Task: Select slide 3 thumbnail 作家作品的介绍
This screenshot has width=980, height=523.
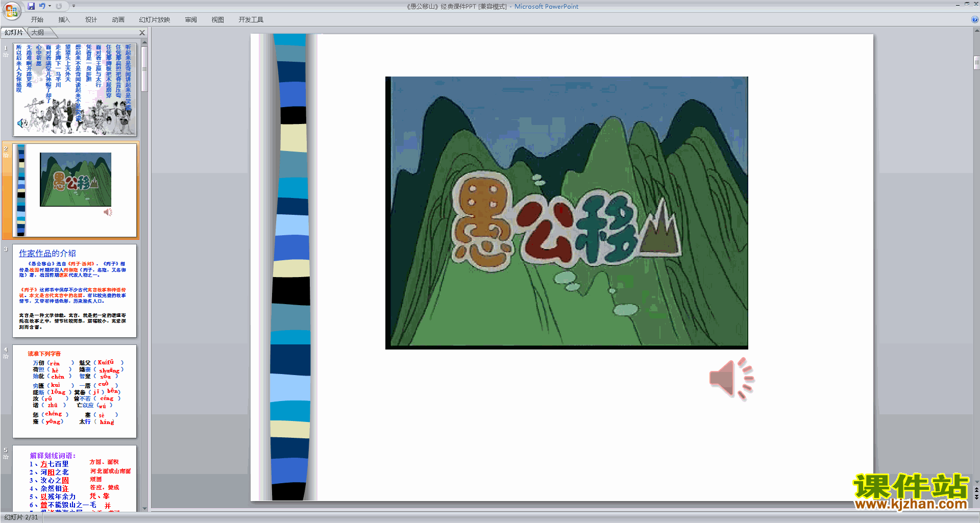Action: coord(75,290)
